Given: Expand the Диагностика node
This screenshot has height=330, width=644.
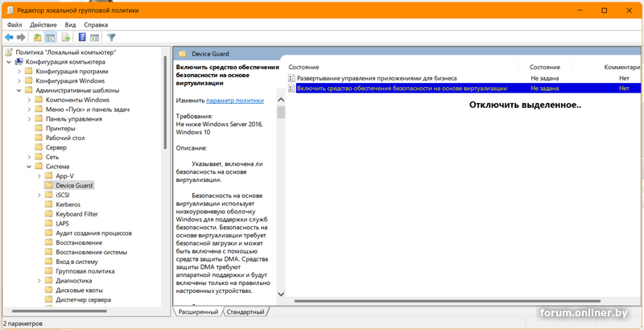Looking at the screenshot, I should tap(39, 281).
